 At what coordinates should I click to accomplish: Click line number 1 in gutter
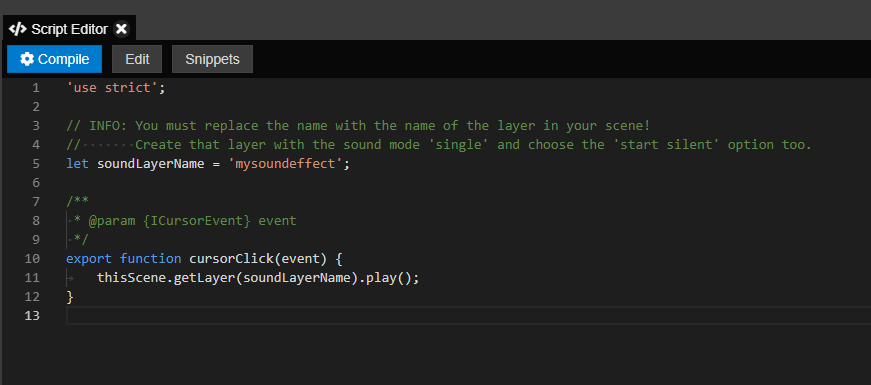36,88
